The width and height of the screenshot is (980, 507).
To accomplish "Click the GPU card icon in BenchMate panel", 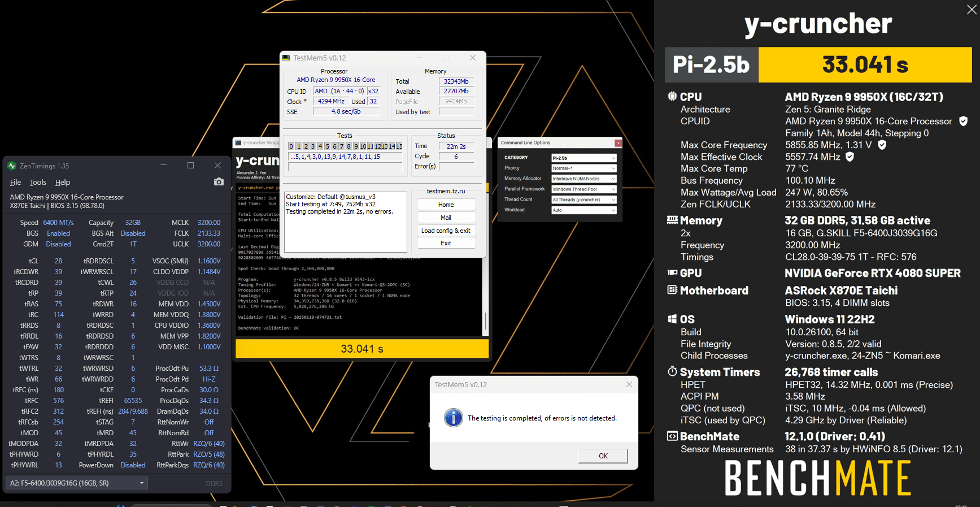I will 672,272.
